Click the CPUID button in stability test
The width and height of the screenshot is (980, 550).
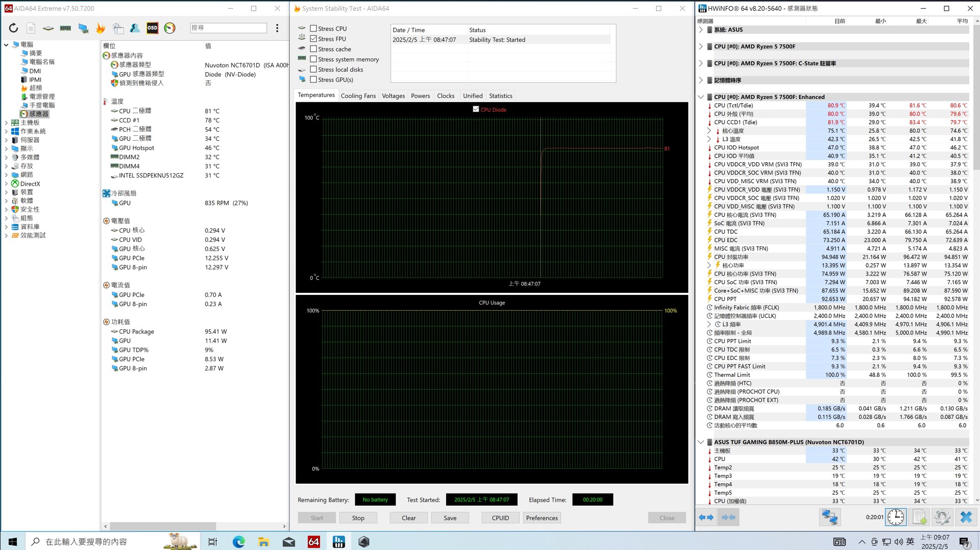coord(500,517)
